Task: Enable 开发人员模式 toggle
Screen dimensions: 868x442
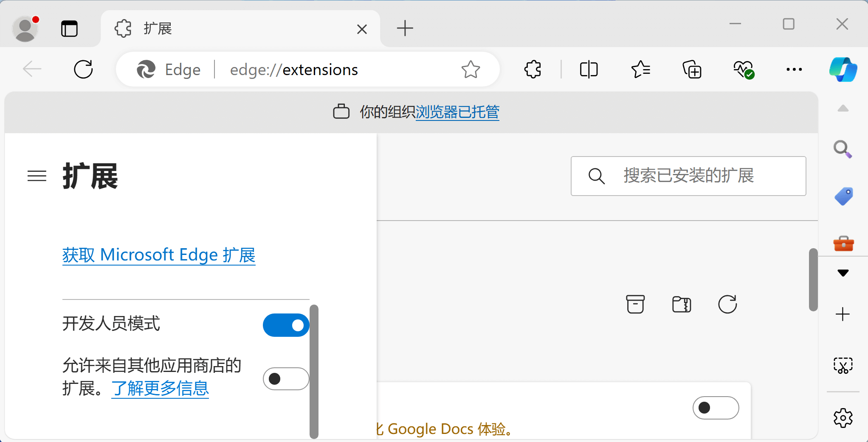Action: tap(285, 325)
